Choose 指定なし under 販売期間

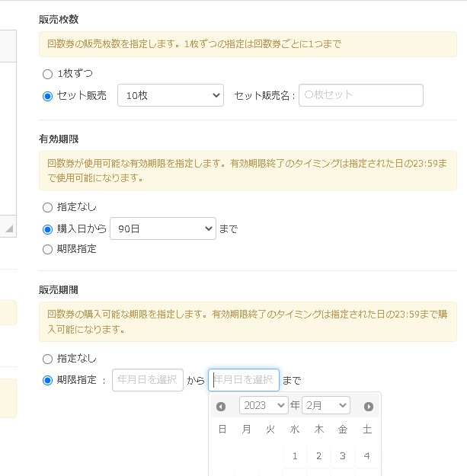48,359
